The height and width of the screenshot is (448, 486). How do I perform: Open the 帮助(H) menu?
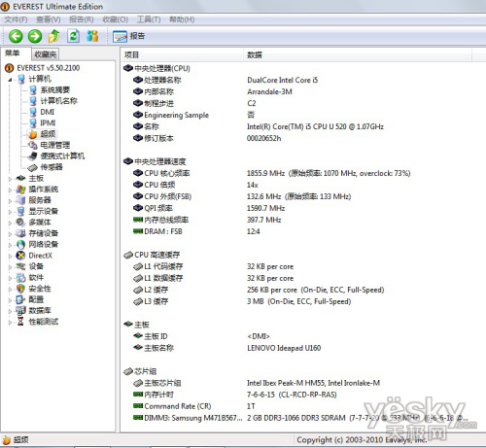tap(182, 19)
